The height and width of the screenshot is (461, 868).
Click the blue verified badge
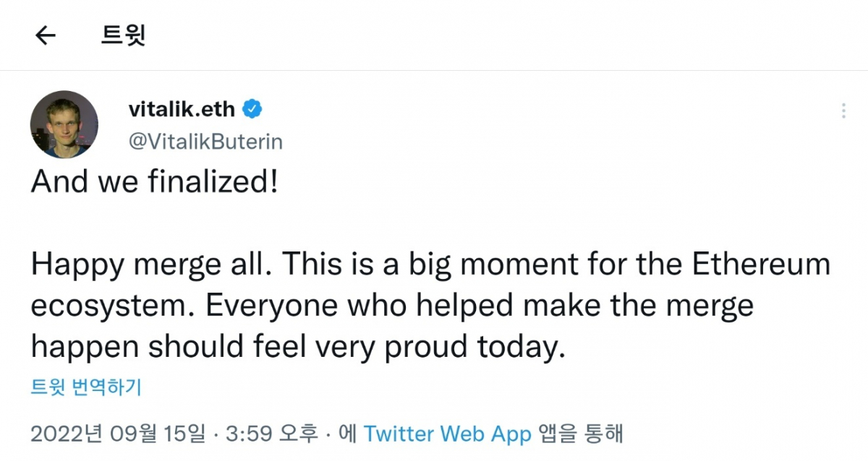pyautogui.click(x=252, y=110)
